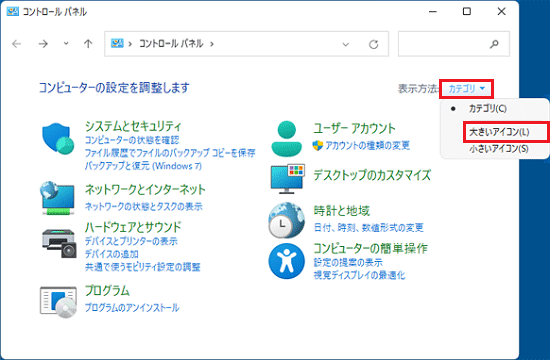550x360 pixels.
Task: Click the System and Security shield icon
Action: (x=58, y=138)
